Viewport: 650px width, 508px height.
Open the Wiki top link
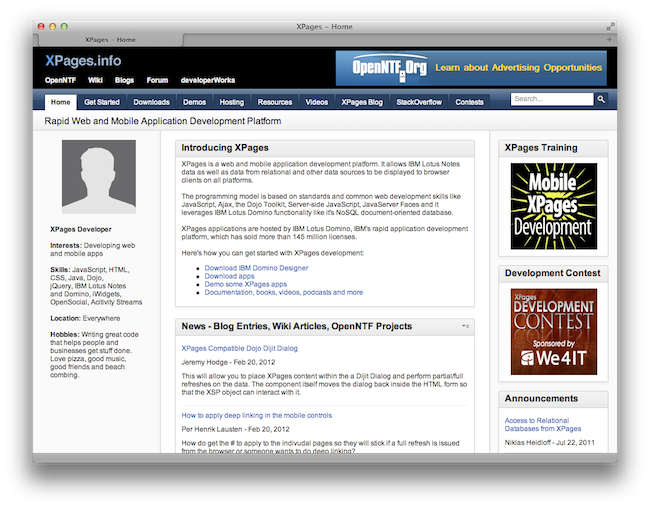pos(95,80)
